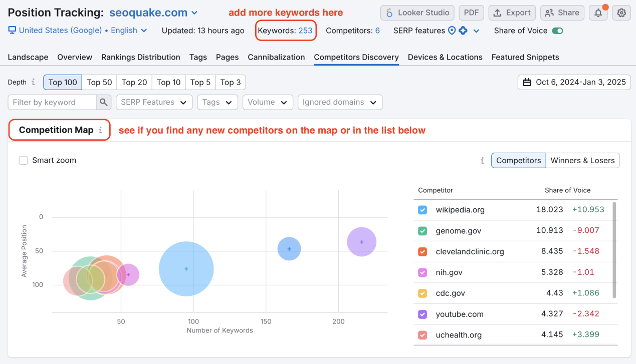This screenshot has height=364, width=636.
Task: Click the Competition Map info icon
Action: tap(100, 130)
